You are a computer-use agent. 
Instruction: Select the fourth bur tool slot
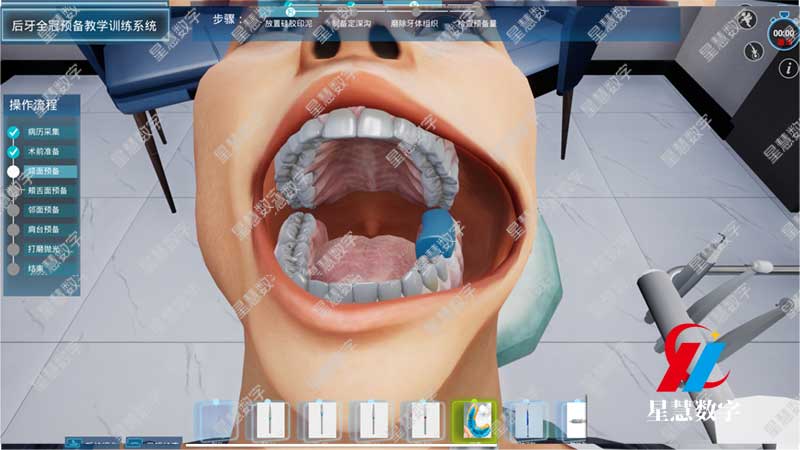420,421
